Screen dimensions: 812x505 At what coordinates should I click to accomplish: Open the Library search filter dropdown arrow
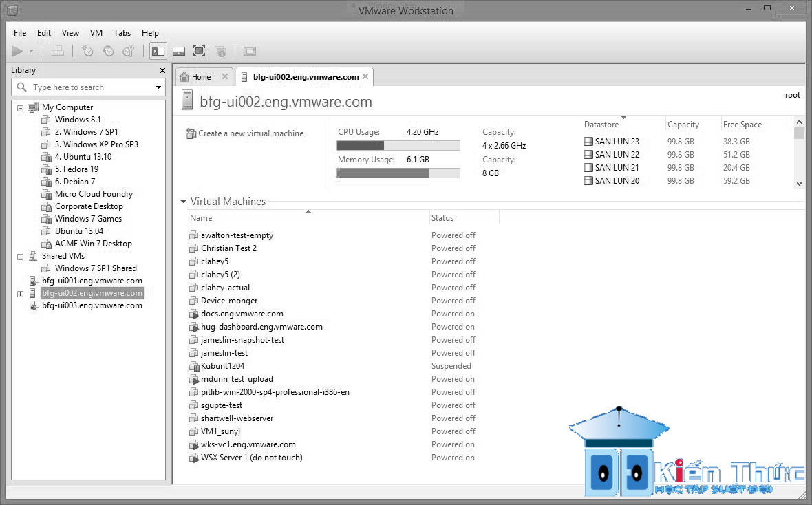[158, 87]
